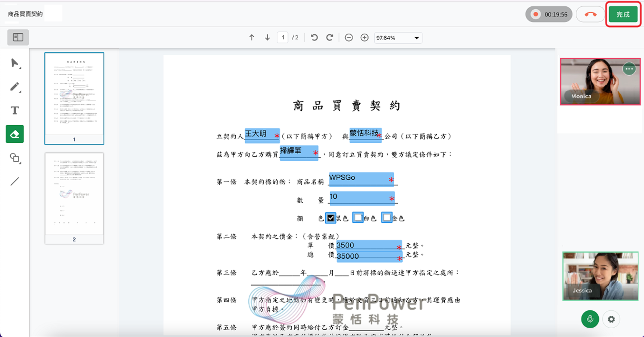Select Jessica's video tile
The width and height of the screenshot is (644, 337).
pyautogui.click(x=600, y=276)
